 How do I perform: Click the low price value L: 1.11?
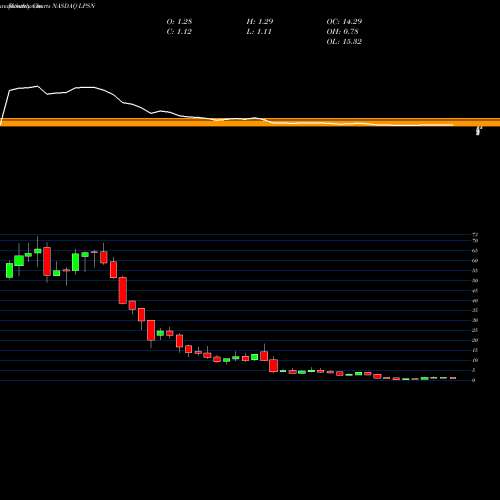point(259,31)
